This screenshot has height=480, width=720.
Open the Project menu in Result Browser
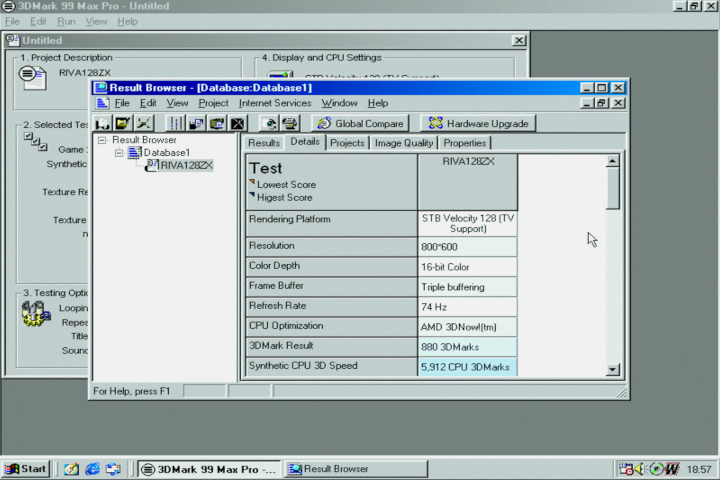[x=213, y=103]
